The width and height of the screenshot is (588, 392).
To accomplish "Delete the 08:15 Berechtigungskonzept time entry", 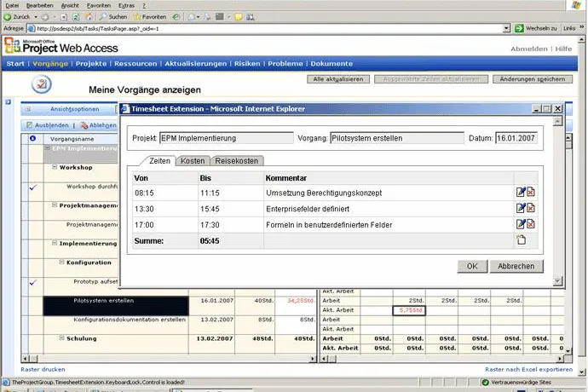I will tap(531, 192).
